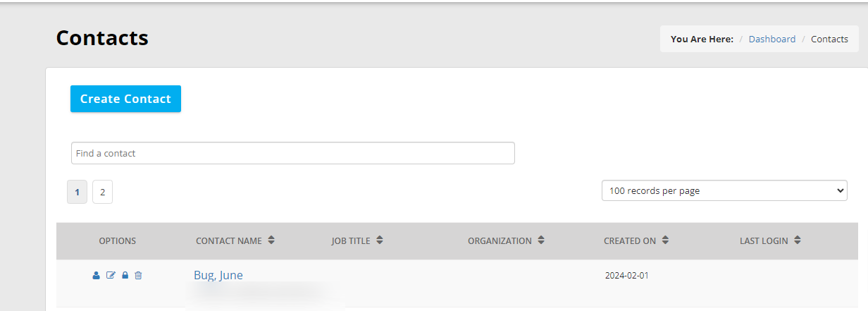The image size is (868, 311).
Task: Go to page 2 of contacts
Action: coord(102,192)
